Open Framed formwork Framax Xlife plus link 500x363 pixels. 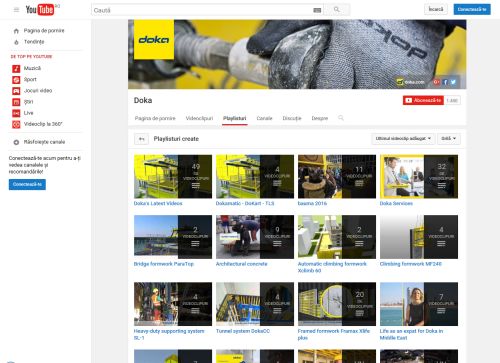pyautogui.click(x=334, y=334)
